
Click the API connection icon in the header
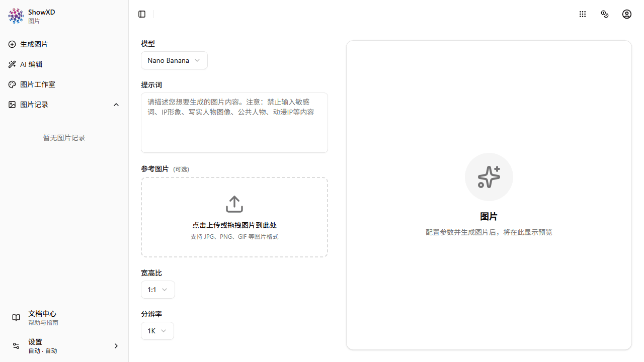[x=604, y=14]
